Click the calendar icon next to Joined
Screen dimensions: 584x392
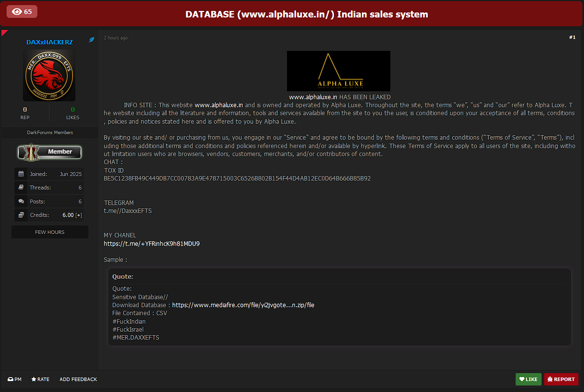(21, 174)
